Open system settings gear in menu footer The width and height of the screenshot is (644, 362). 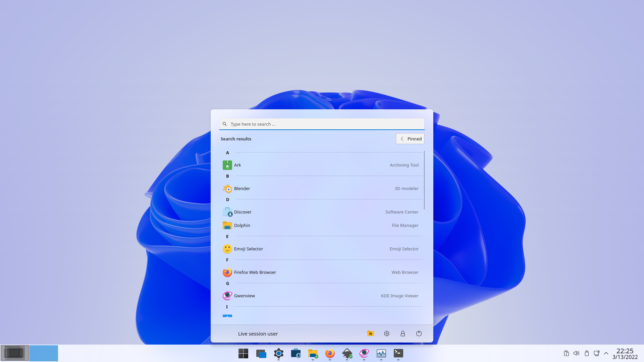coord(387,334)
